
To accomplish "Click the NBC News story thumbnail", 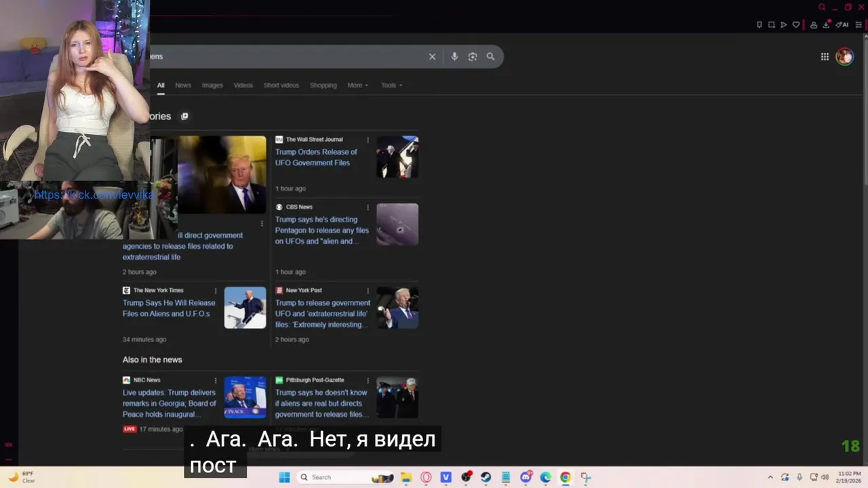I will point(245,398).
